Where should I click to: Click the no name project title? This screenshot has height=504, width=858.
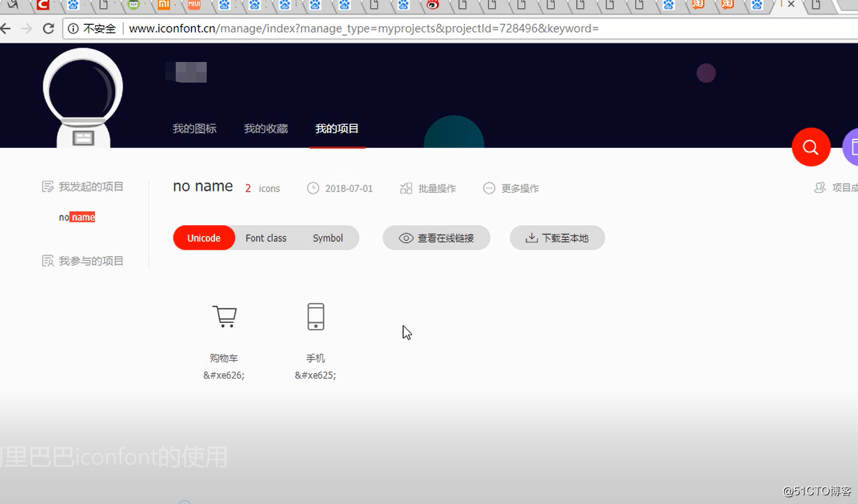coord(203,187)
